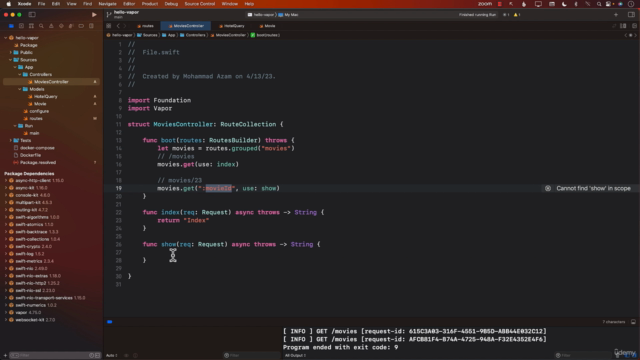Open the debug navigator icon
The width and height of the screenshot is (640, 360).
point(71,26)
